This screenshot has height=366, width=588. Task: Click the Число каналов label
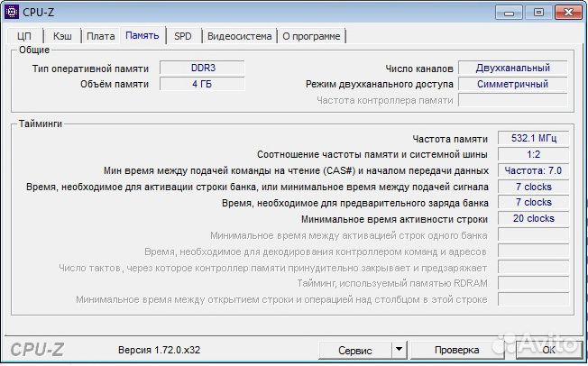pyautogui.click(x=419, y=69)
